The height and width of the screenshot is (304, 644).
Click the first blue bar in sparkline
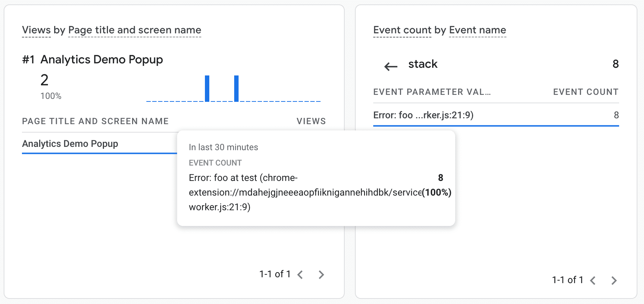pos(207,88)
